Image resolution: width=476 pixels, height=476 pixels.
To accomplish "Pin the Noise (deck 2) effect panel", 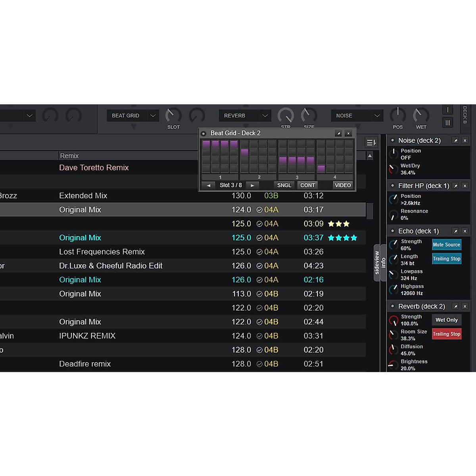I will tap(455, 140).
